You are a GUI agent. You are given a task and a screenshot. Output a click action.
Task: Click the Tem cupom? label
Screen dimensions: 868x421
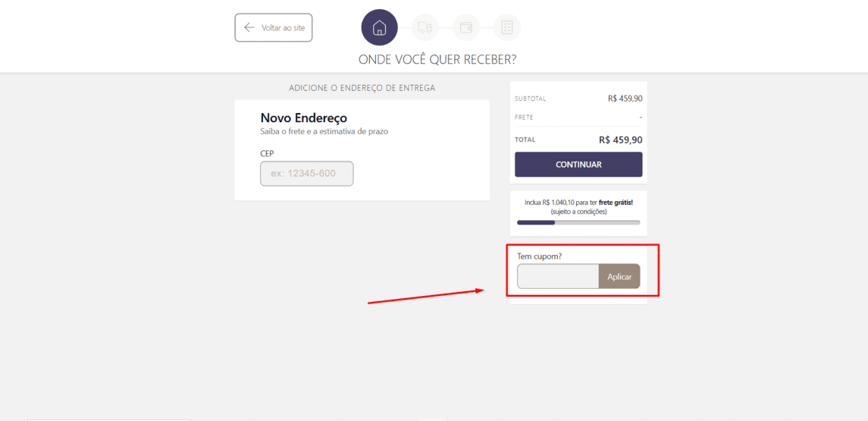point(539,256)
